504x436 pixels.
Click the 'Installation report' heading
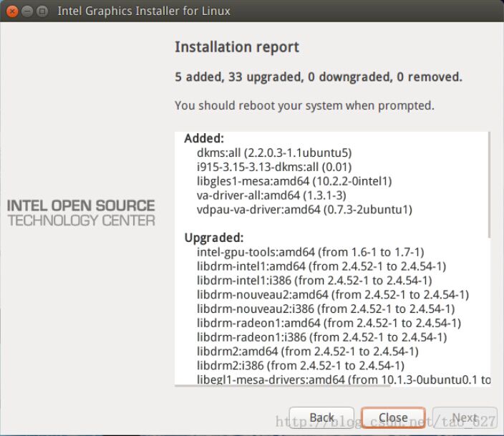point(237,47)
